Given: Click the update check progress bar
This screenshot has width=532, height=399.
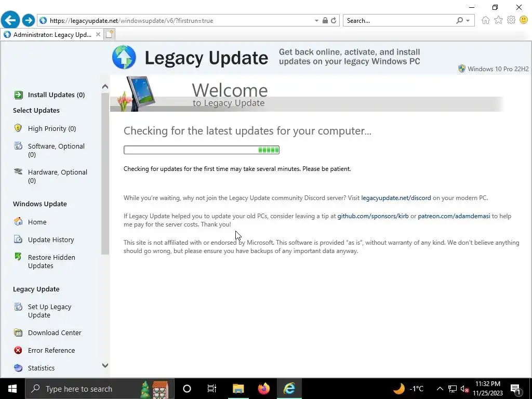Looking at the screenshot, I should 202,150.
